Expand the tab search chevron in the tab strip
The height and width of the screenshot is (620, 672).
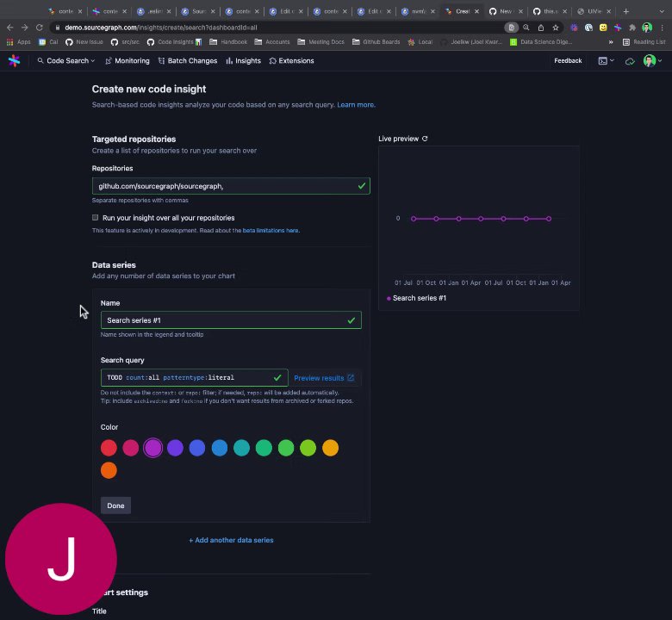662,11
